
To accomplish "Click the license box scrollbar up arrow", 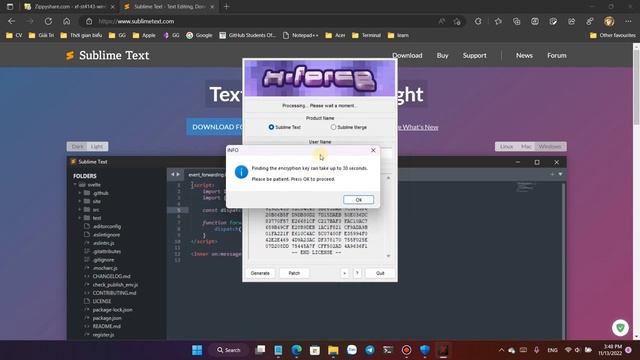I will pyautogui.click(x=388, y=178).
